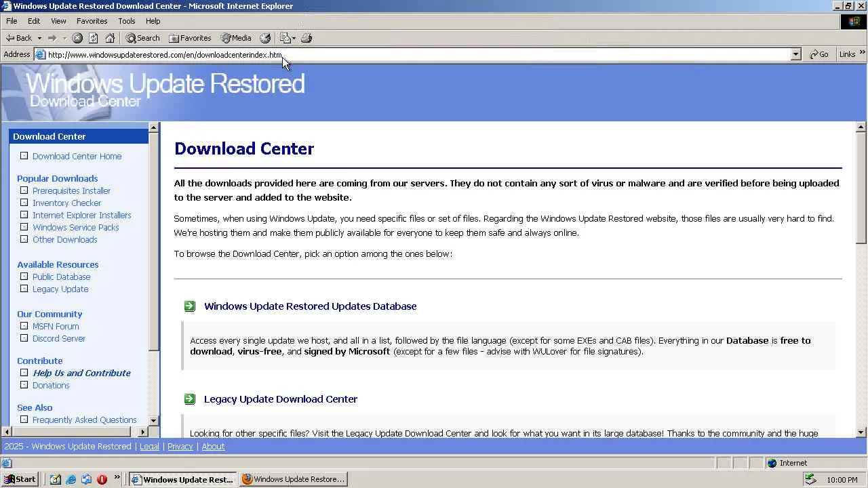Open the File menu
Image resolution: width=868 pixels, height=488 pixels.
(x=12, y=21)
